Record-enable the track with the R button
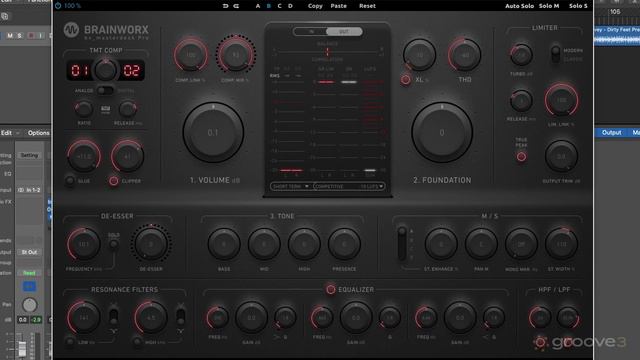The height and width of the screenshot is (360, 640). click(x=31, y=36)
